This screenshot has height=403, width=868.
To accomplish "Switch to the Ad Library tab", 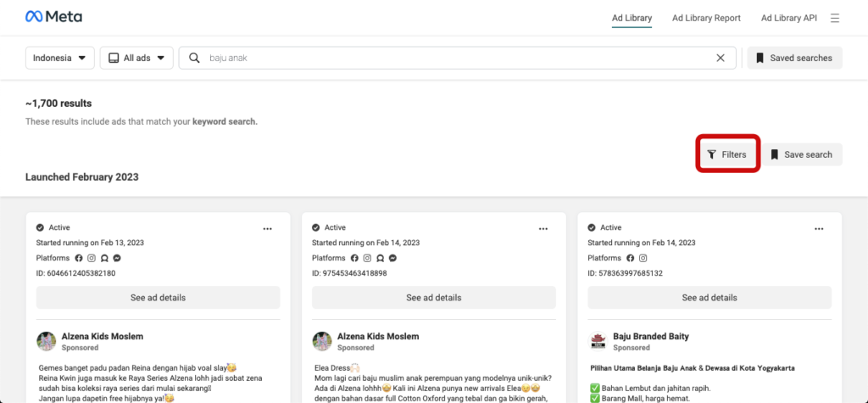I will (x=632, y=18).
